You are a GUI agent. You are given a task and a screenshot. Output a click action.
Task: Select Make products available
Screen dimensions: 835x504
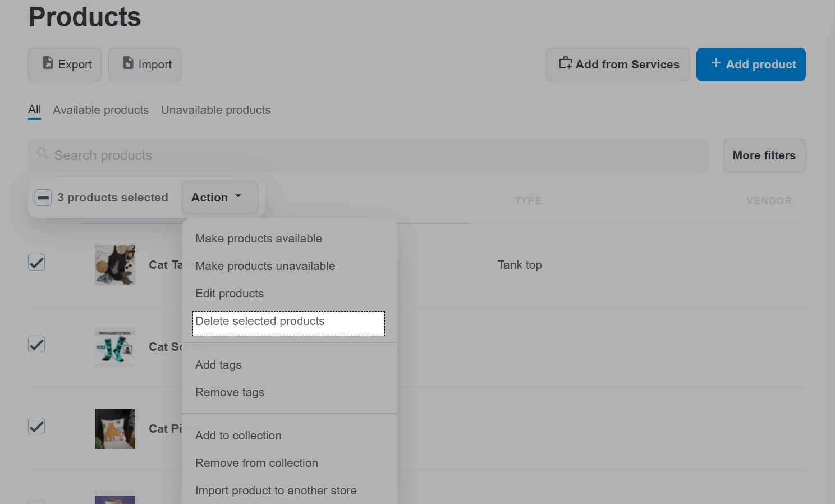coord(258,238)
